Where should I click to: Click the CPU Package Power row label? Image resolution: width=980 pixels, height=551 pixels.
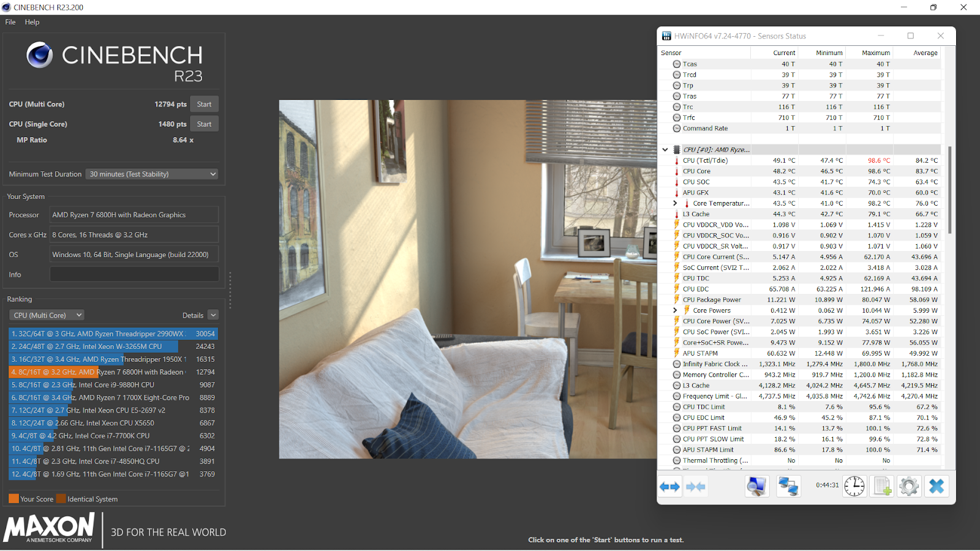coord(712,299)
